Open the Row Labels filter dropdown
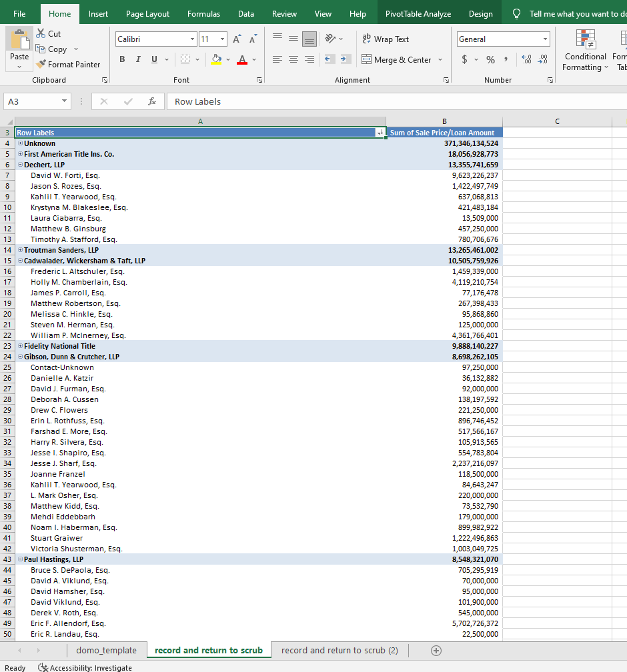Screen dimensions: 627x672 tap(380, 133)
